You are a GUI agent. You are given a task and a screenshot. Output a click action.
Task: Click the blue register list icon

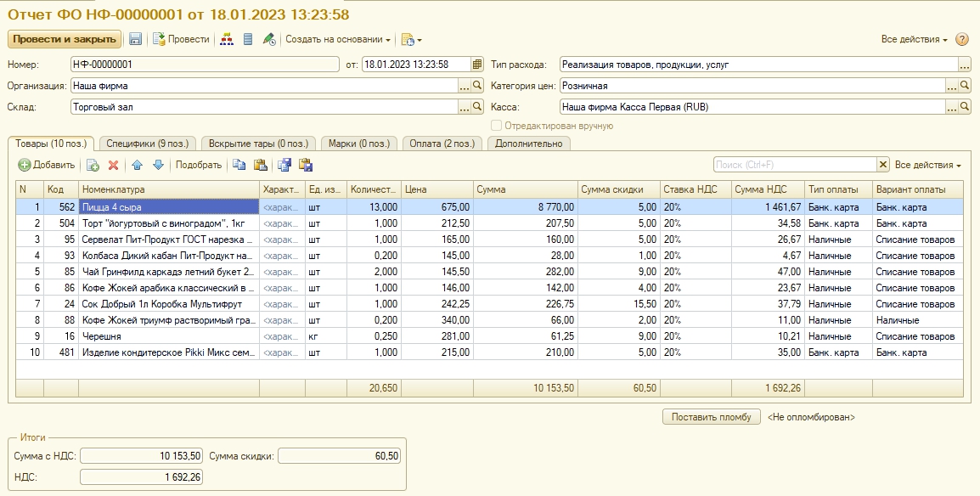click(248, 39)
